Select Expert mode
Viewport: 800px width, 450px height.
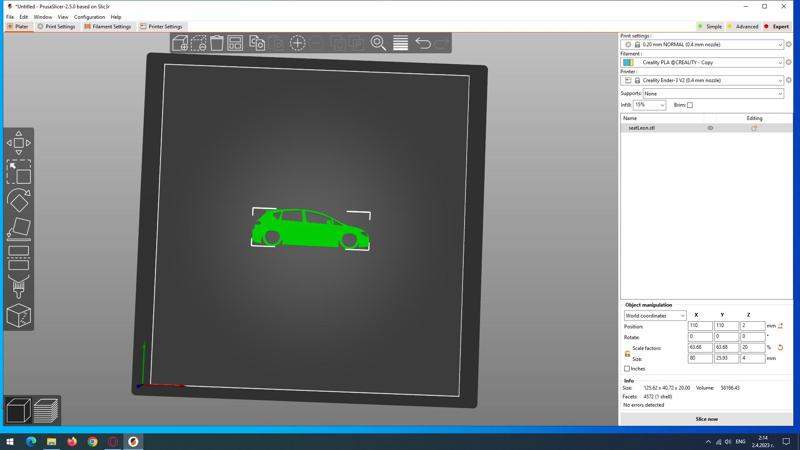tap(776, 27)
